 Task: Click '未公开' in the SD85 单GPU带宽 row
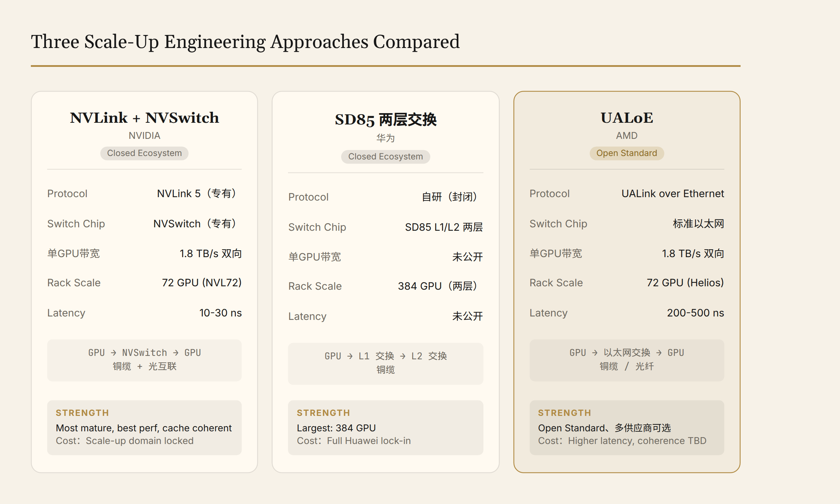[x=468, y=257]
